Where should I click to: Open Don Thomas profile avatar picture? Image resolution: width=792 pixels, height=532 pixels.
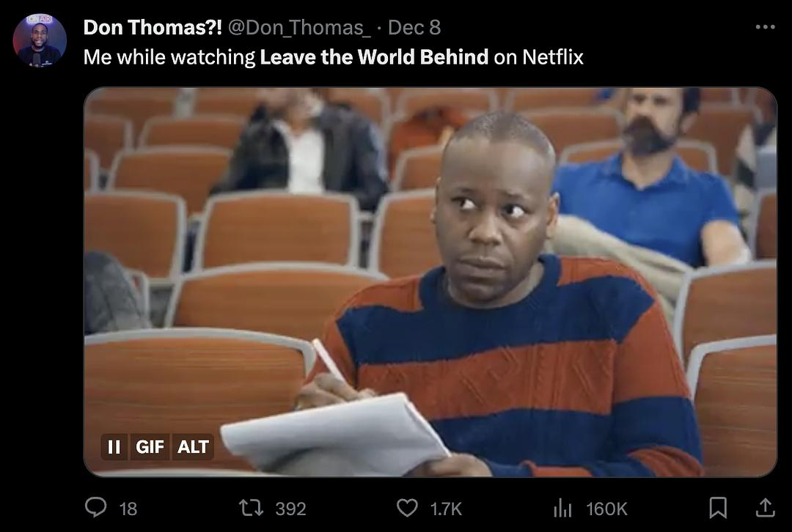click(40, 40)
